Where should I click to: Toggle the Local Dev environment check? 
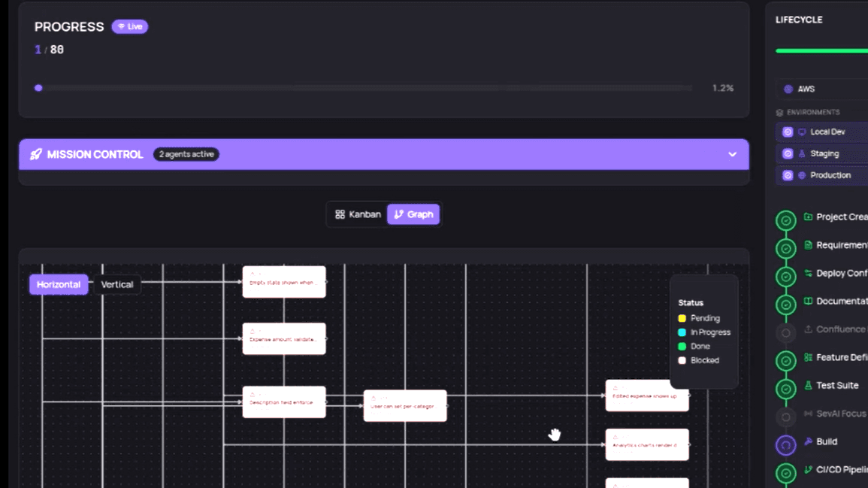tap(788, 132)
